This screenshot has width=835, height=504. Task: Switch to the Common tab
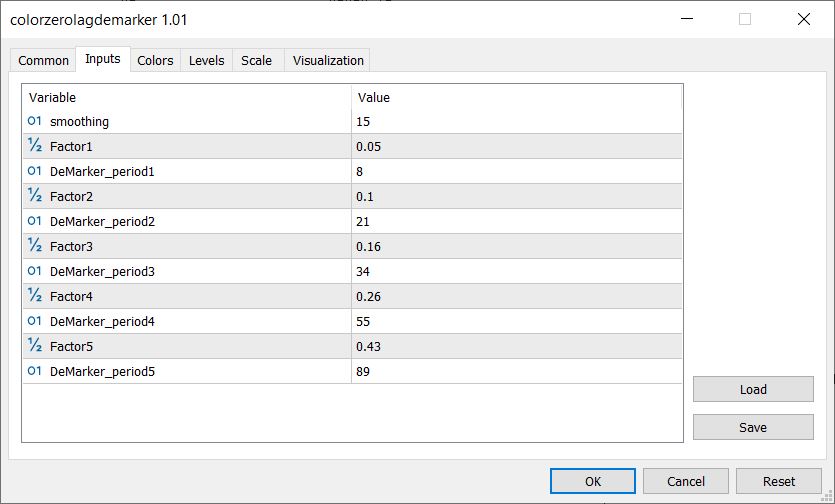44,60
